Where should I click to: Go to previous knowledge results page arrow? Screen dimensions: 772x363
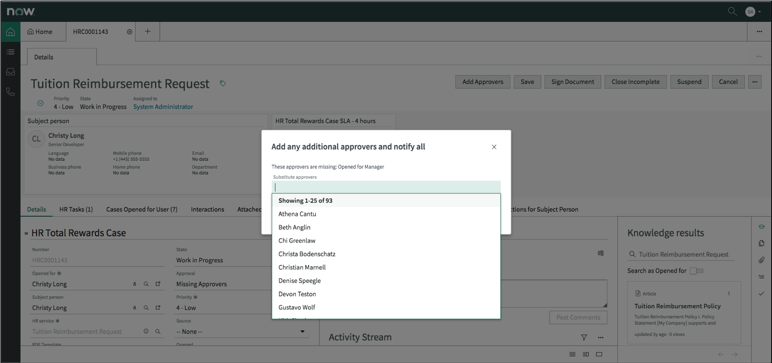coord(721,354)
